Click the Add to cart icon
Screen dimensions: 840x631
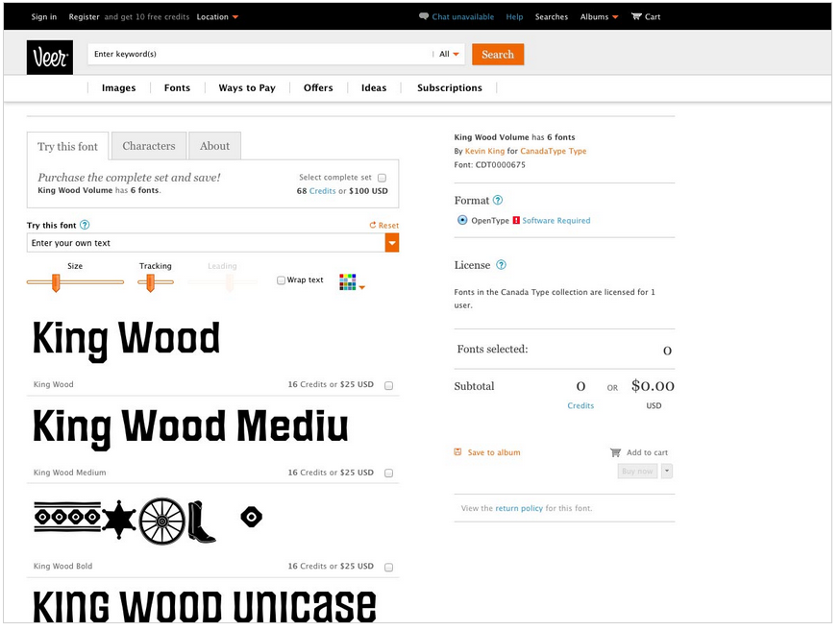(x=615, y=452)
